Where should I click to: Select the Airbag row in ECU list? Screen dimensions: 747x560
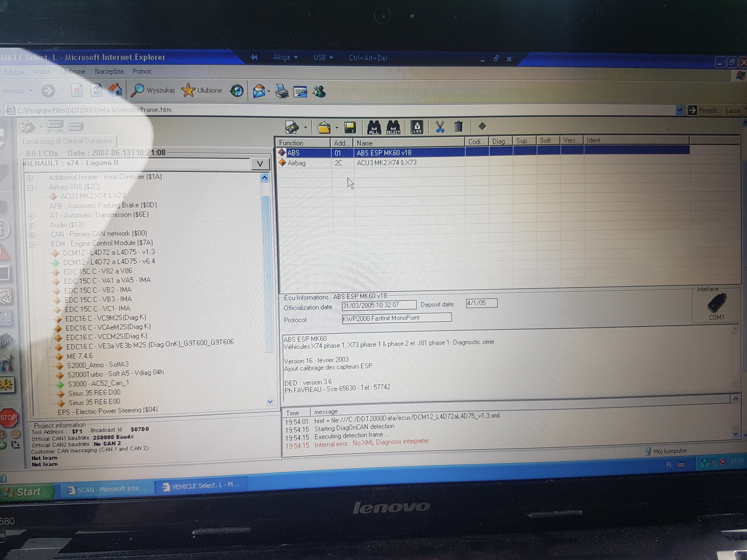tap(296, 163)
